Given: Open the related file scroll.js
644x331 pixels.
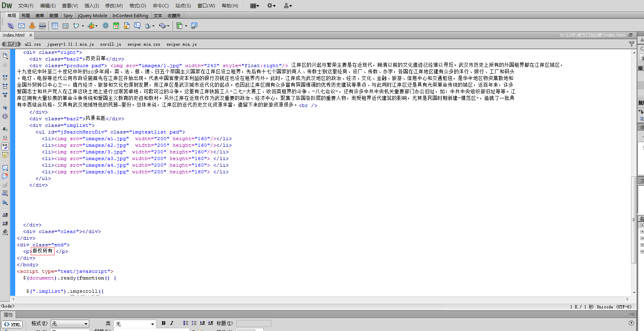Looking at the screenshot, I should pyautogui.click(x=110, y=44).
